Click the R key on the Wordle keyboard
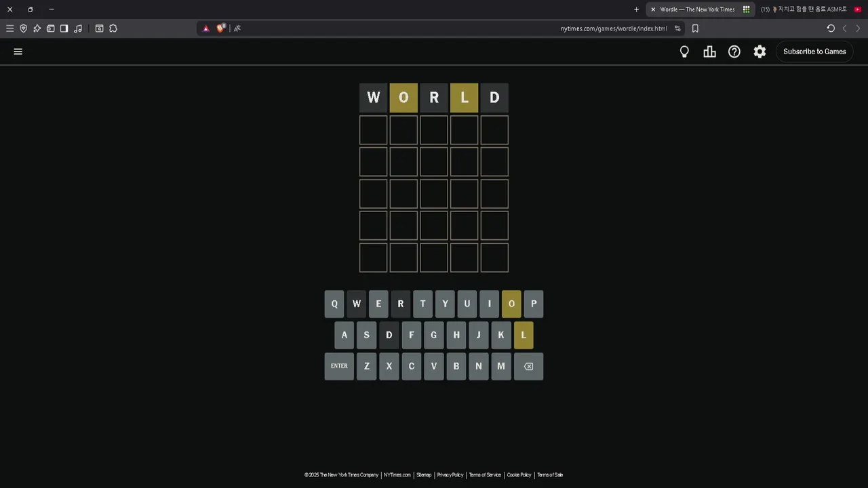 [x=401, y=304]
